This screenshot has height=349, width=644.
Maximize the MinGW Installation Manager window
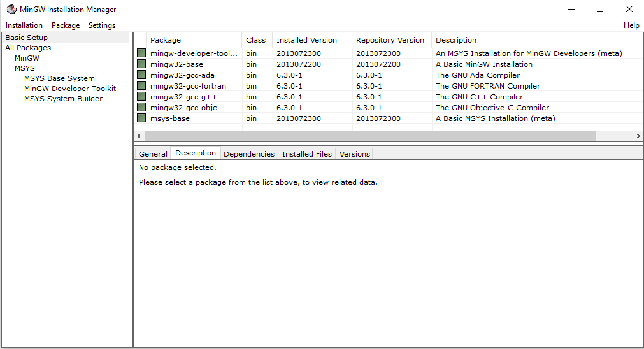[600, 9]
